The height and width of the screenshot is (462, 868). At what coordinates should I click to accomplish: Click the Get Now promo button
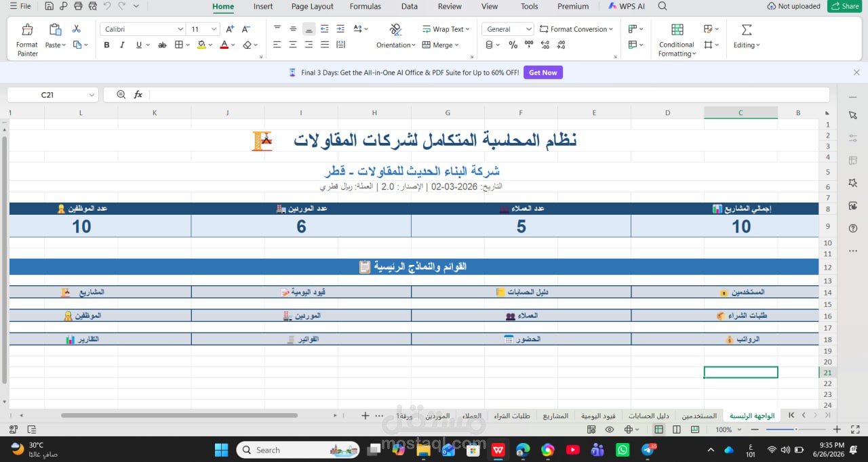(542, 72)
